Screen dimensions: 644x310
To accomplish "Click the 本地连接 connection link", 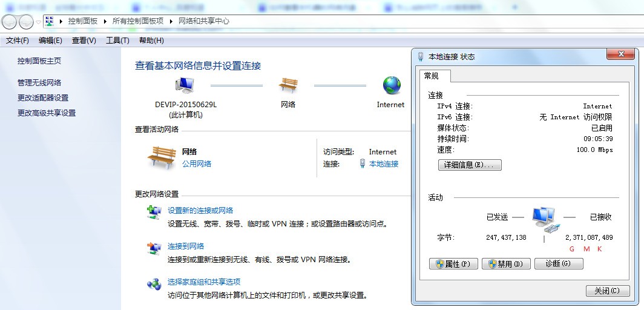I will [x=384, y=164].
